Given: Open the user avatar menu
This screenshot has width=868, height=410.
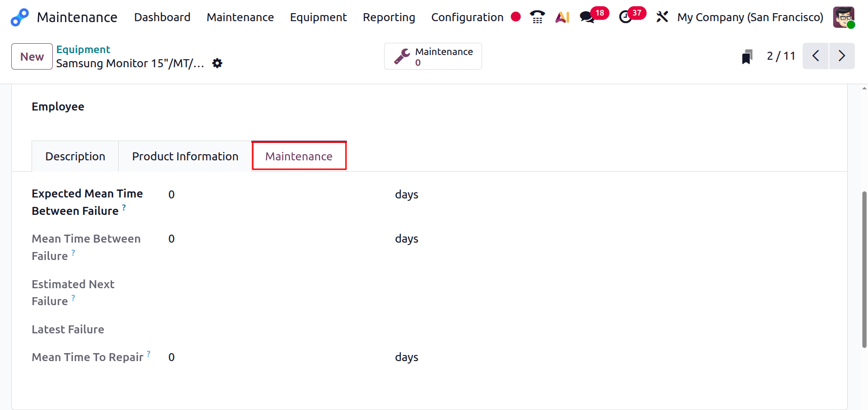Looking at the screenshot, I should (x=844, y=17).
